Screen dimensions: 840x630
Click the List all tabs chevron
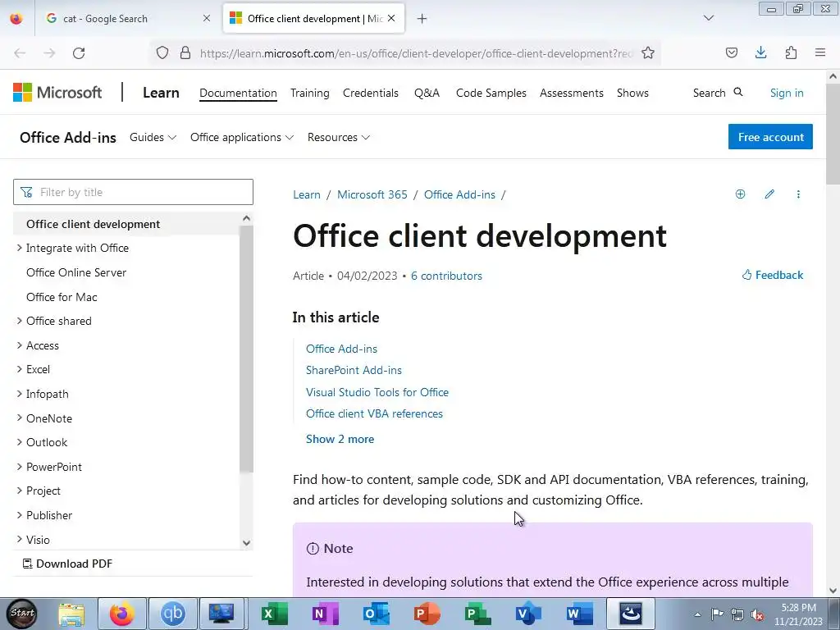click(x=709, y=18)
